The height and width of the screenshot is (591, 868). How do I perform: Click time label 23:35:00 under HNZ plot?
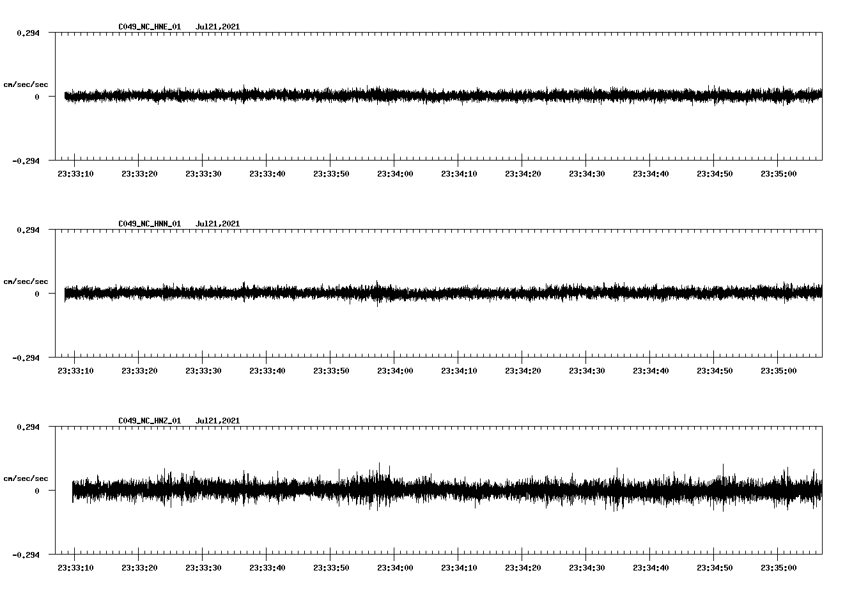(x=779, y=567)
